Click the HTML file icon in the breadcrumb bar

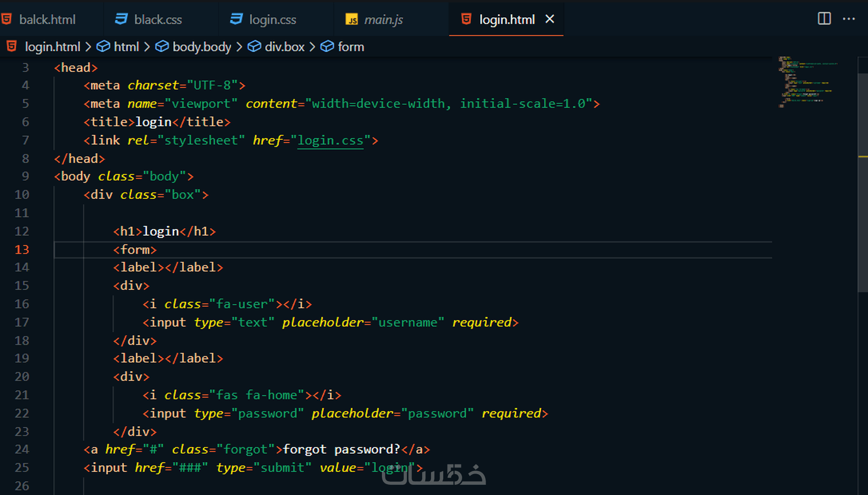pos(11,46)
